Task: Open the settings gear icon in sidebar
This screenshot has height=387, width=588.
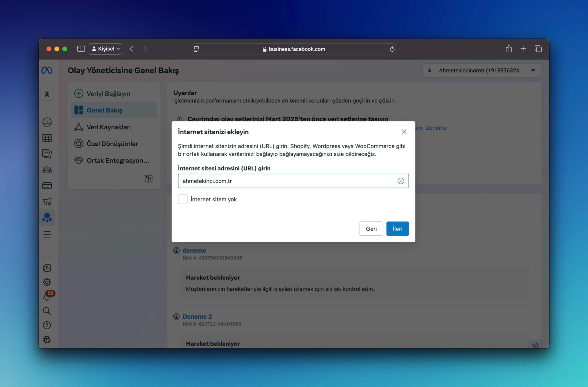Action: (47, 282)
